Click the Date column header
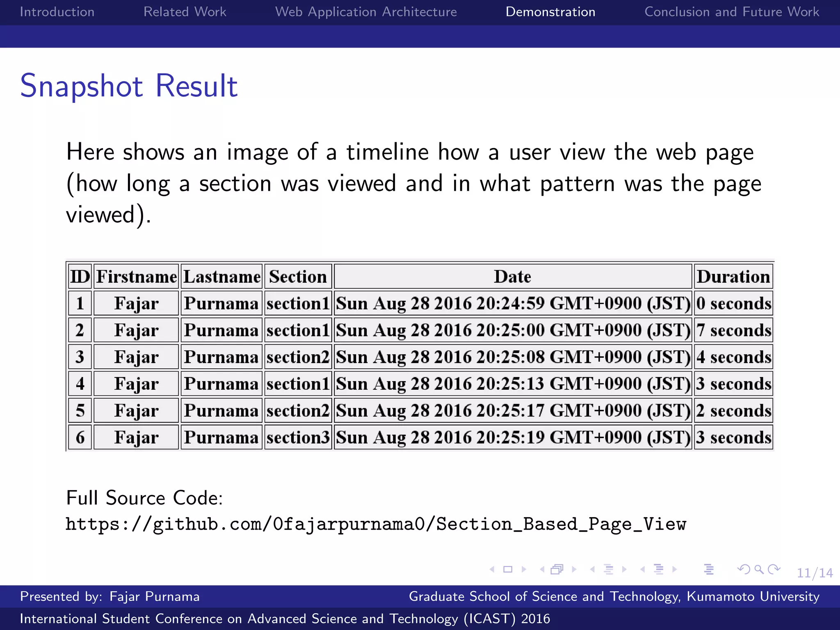Viewport: 840px width, 630px height. point(513,276)
